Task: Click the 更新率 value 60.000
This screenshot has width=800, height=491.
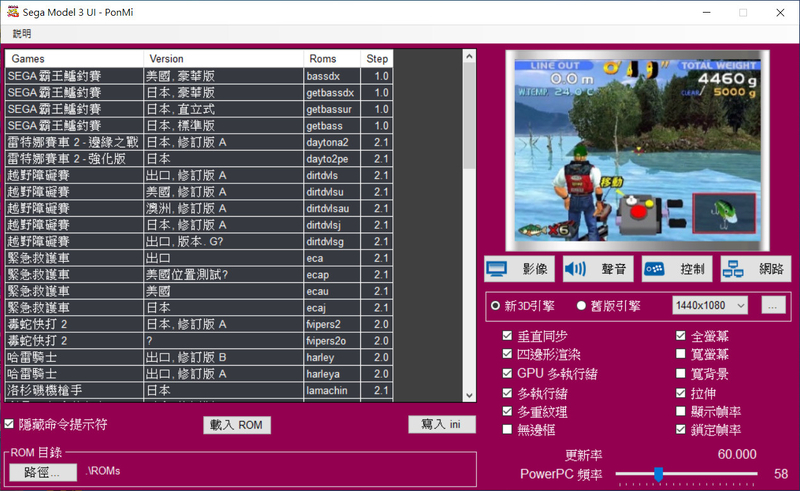Action: tap(737, 454)
